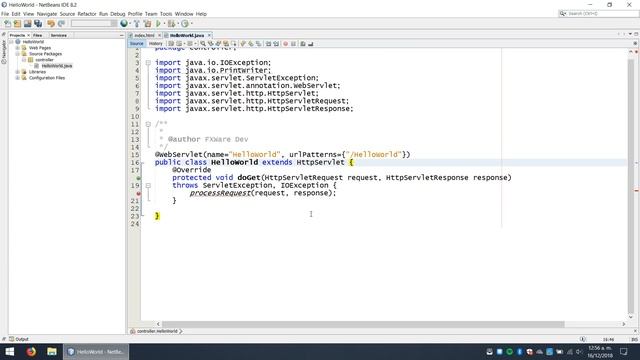640x360 pixels.
Task: Click the Last Edit icon in editor toolbar
Action: (x=171, y=44)
